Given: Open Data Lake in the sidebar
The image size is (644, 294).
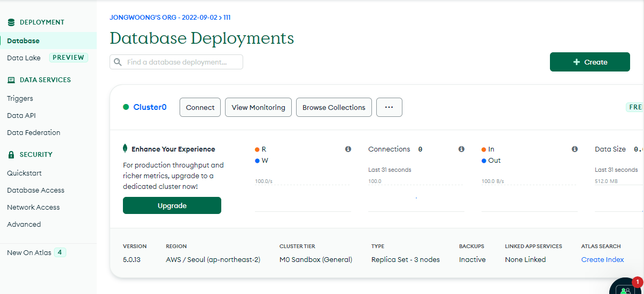Looking at the screenshot, I should pos(24,58).
